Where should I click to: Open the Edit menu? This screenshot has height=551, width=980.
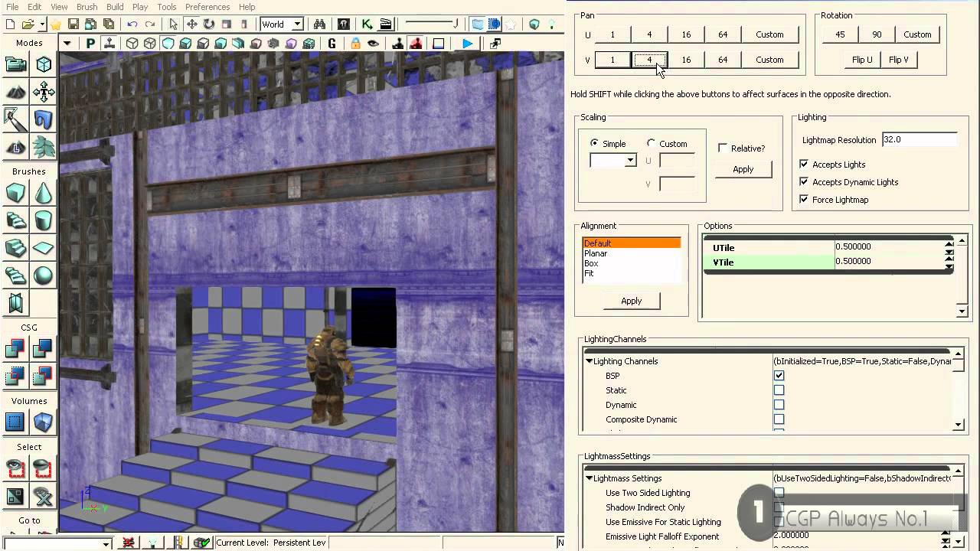point(34,7)
